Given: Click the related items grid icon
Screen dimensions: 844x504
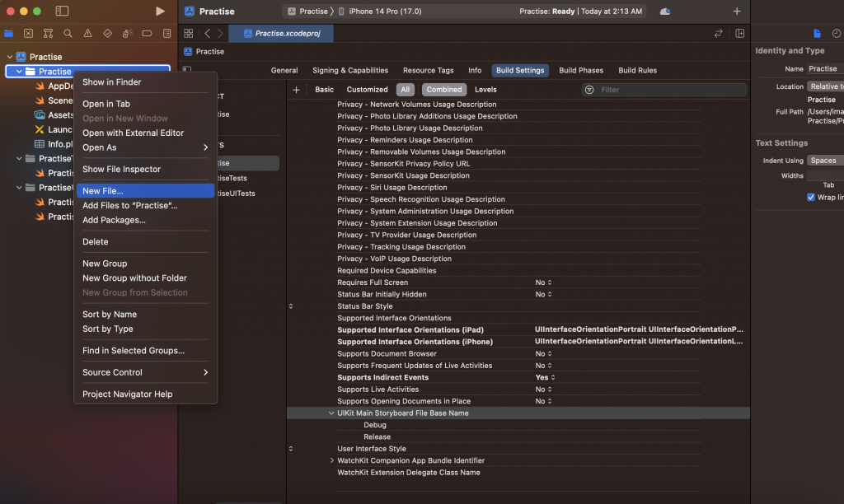Looking at the screenshot, I should (x=189, y=33).
